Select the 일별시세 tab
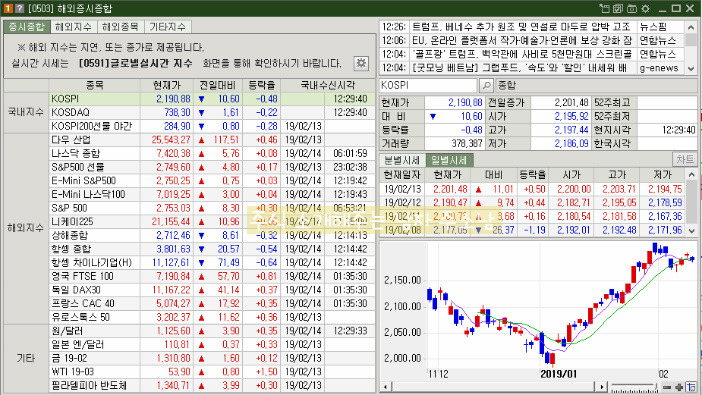The image size is (702, 395). [449, 160]
